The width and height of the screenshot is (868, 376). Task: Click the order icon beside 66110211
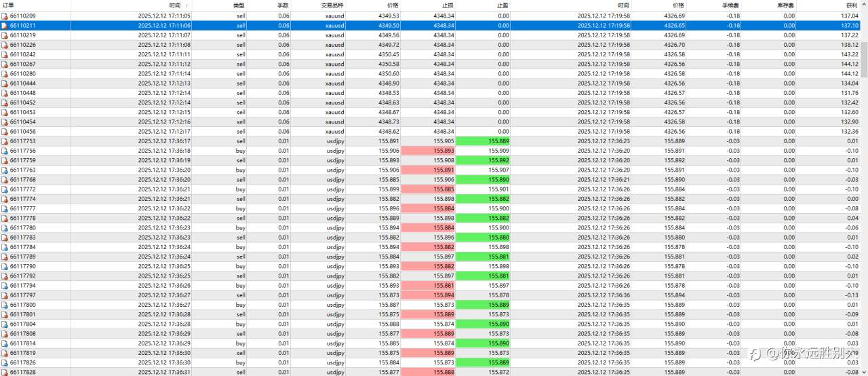[5, 25]
